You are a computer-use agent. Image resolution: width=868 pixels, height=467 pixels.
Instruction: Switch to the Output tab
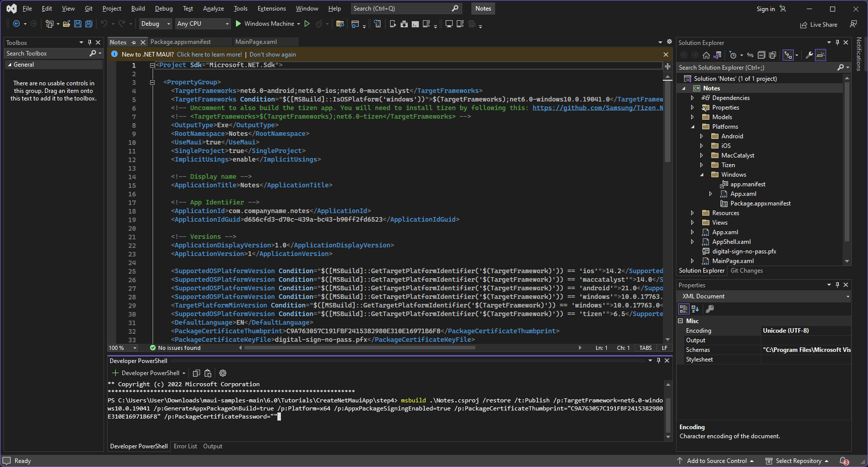click(213, 446)
